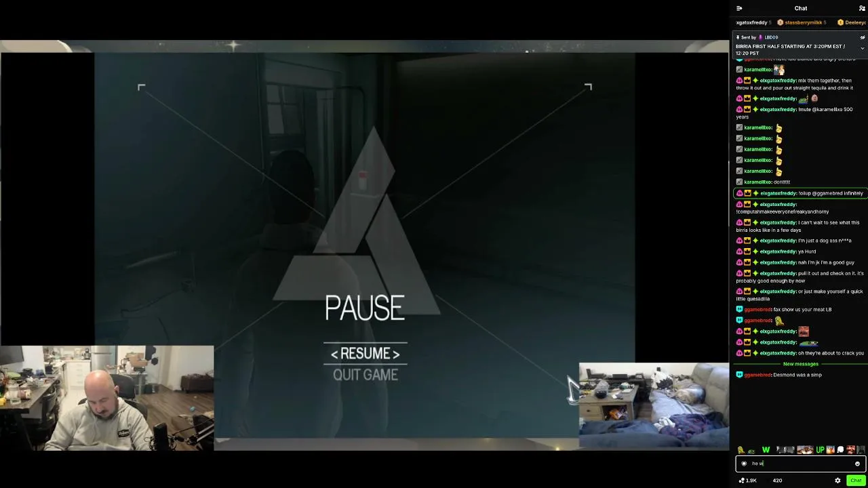Click 'Desmond was a simp' message text

pos(797,375)
